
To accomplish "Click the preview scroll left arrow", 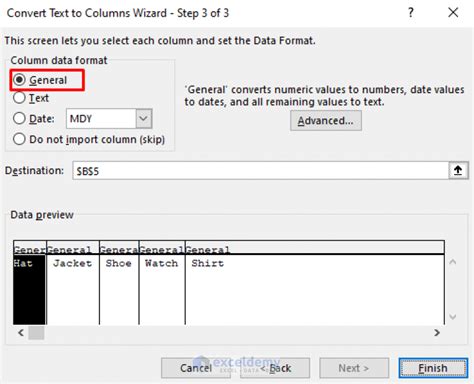I will pos(21,333).
